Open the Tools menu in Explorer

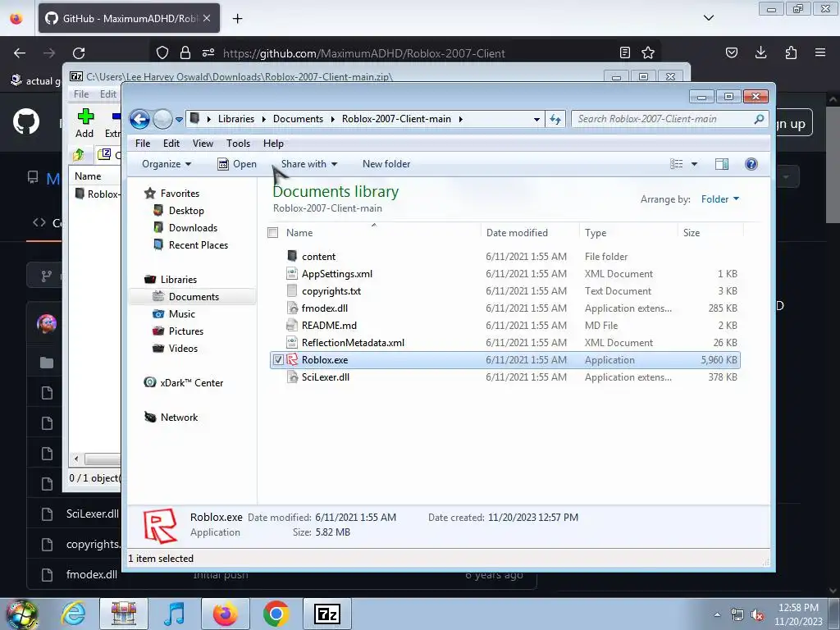click(x=239, y=144)
